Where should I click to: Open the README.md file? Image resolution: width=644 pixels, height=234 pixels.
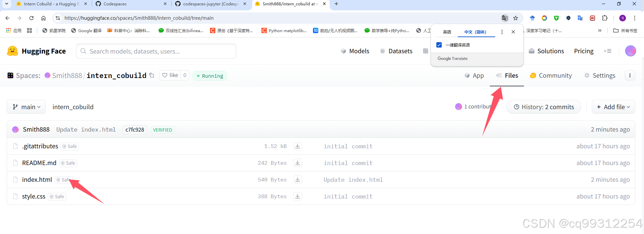click(x=39, y=163)
